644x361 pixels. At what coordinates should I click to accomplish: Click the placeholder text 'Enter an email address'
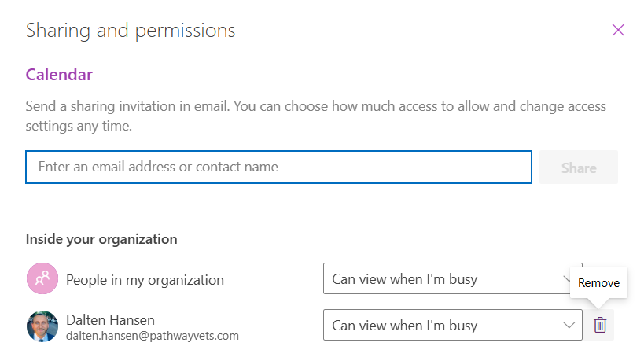158,167
